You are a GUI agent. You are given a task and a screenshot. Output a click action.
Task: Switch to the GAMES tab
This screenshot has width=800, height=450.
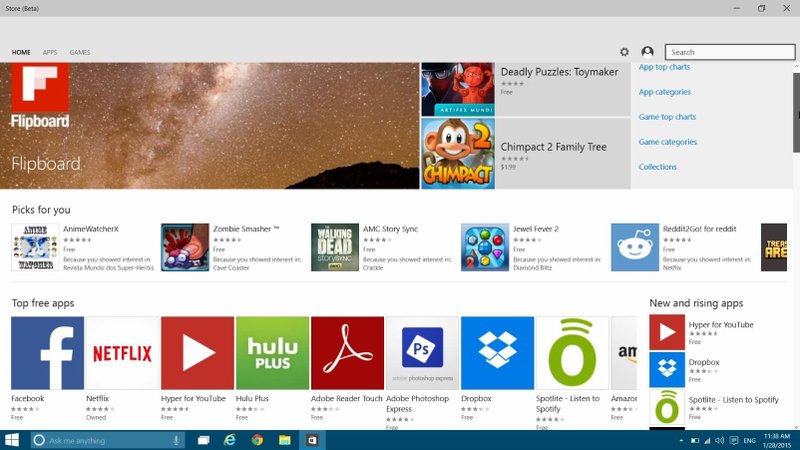coord(80,52)
